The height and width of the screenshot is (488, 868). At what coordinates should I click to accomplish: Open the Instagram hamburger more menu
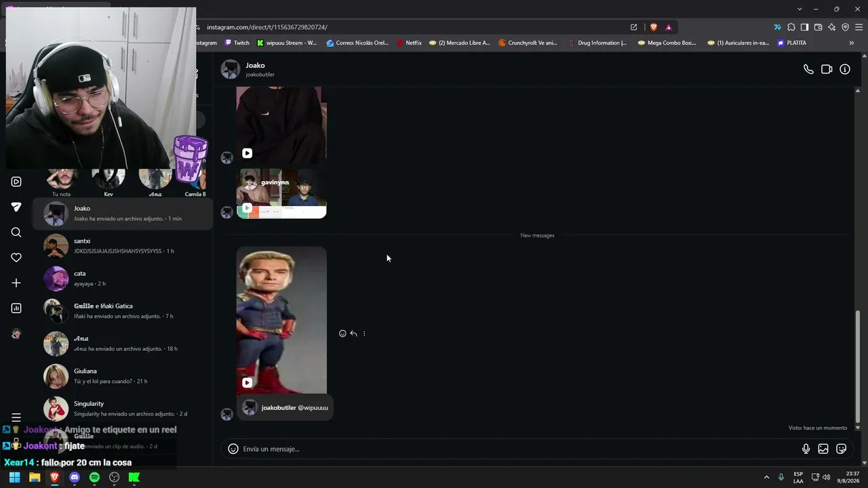(x=16, y=418)
